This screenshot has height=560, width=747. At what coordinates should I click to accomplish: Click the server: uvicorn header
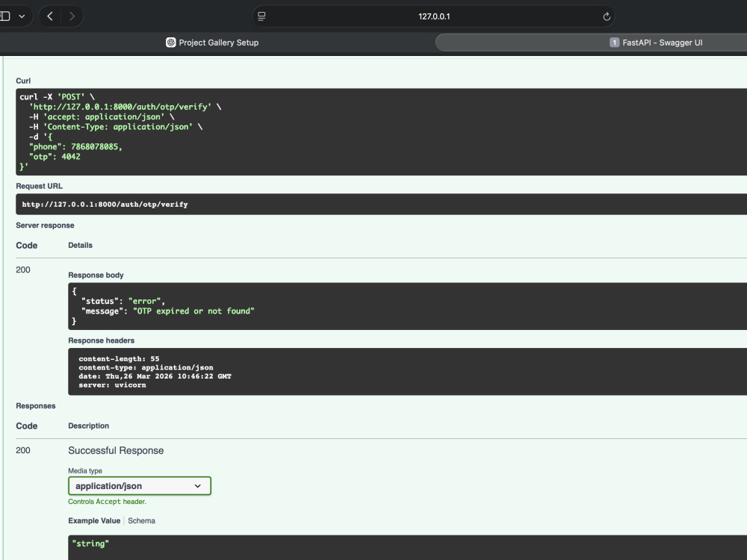pos(113,385)
